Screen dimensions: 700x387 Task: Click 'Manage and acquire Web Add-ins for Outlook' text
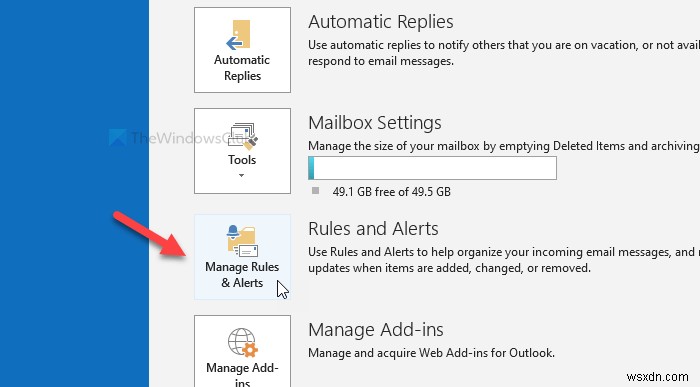431,353
